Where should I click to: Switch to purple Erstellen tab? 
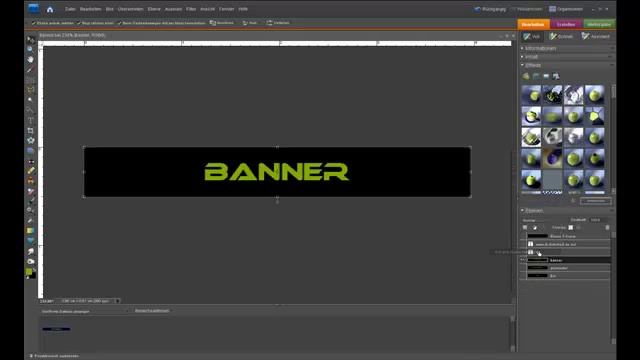(566, 24)
